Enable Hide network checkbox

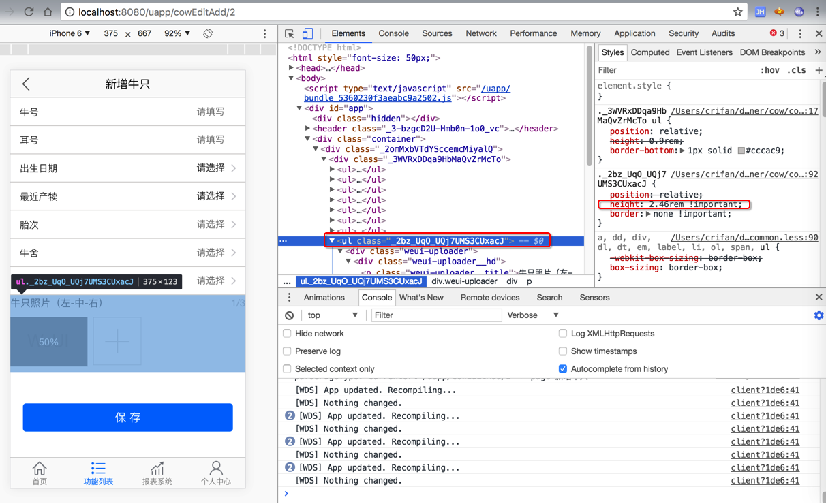click(287, 334)
